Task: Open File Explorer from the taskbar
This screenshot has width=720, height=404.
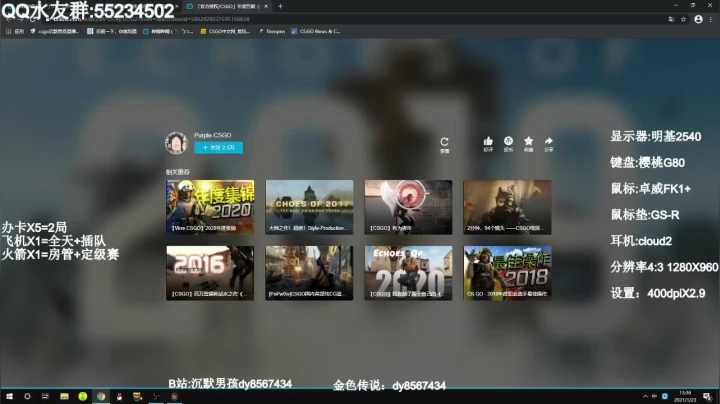Action: 64,396
